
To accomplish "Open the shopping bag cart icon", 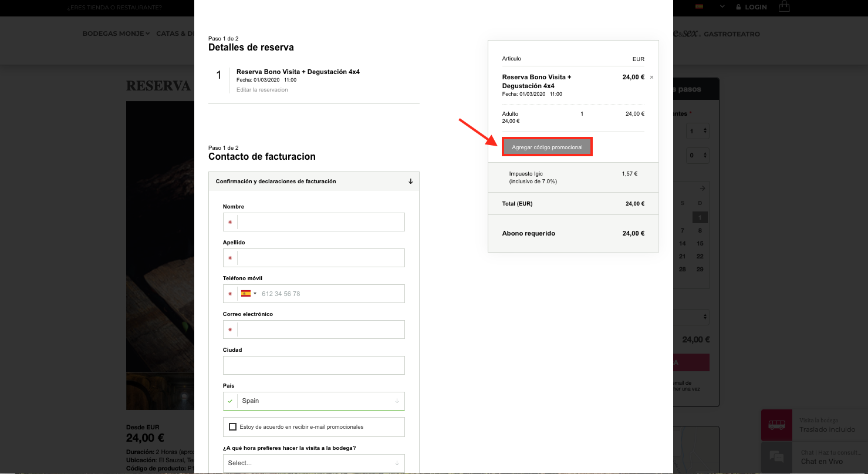I will point(784,6).
